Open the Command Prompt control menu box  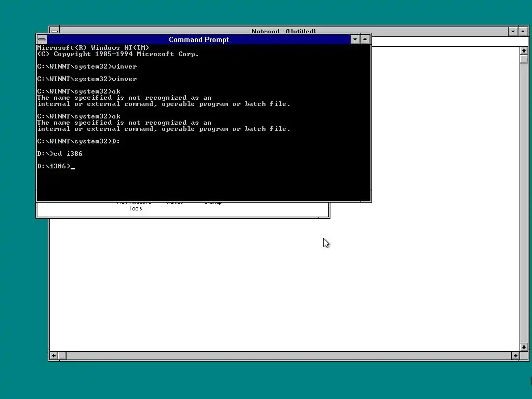coord(42,39)
